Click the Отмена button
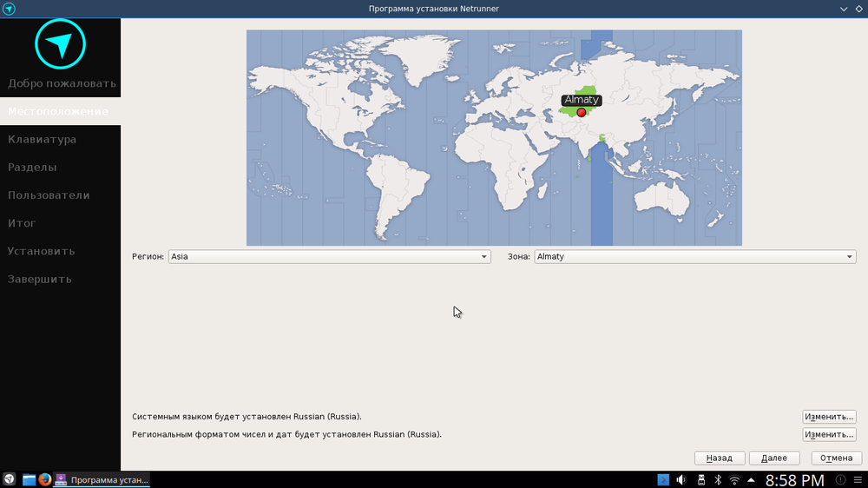 pyautogui.click(x=836, y=458)
